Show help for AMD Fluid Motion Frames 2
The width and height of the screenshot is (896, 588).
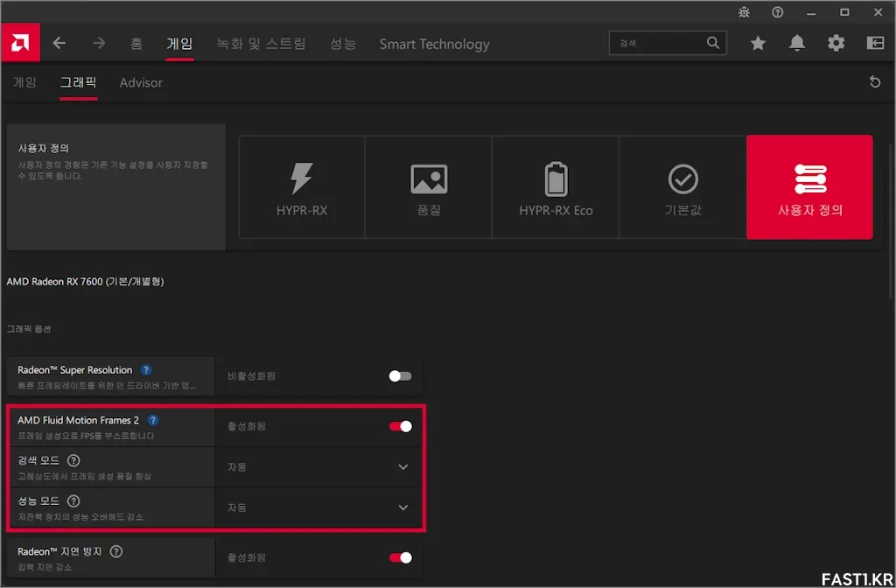click(153, 420)
